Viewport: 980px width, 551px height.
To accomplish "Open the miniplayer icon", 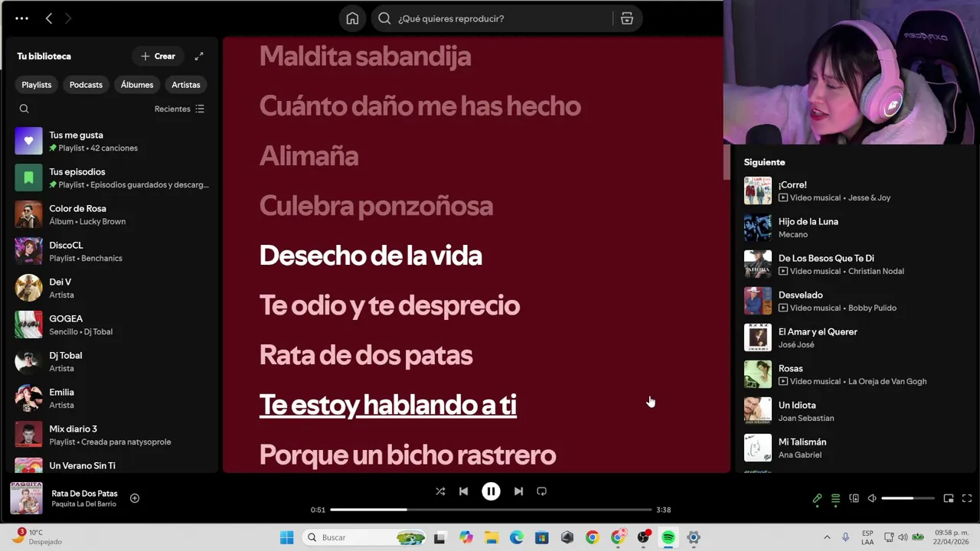I will 949,498.
